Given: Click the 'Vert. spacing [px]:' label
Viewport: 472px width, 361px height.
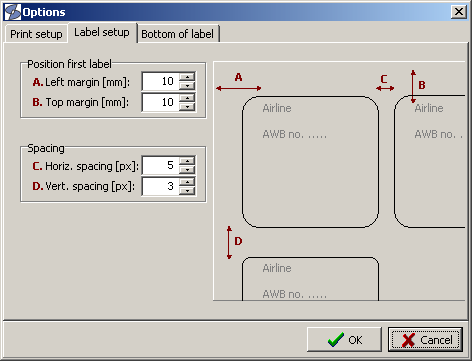Looking at the screenshot, I should [x=90, y=186].
